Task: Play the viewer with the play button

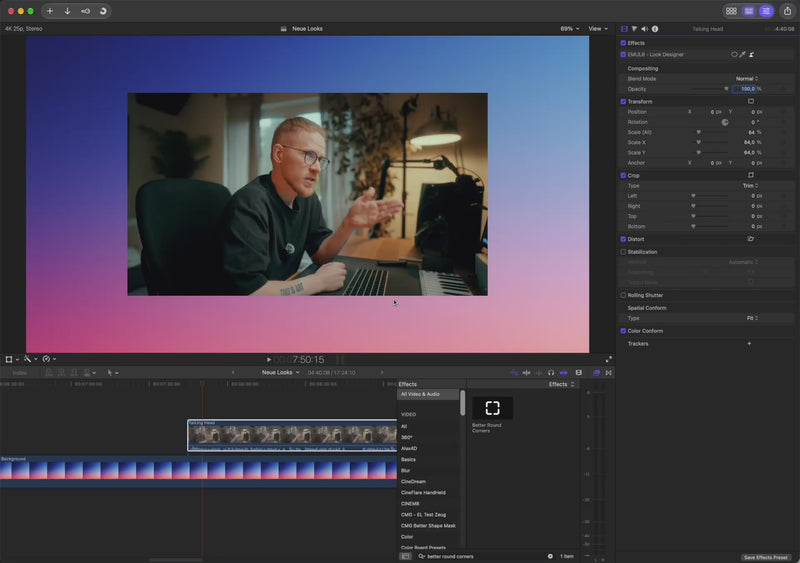Action: pyautogui.click(x=269, y=359)
